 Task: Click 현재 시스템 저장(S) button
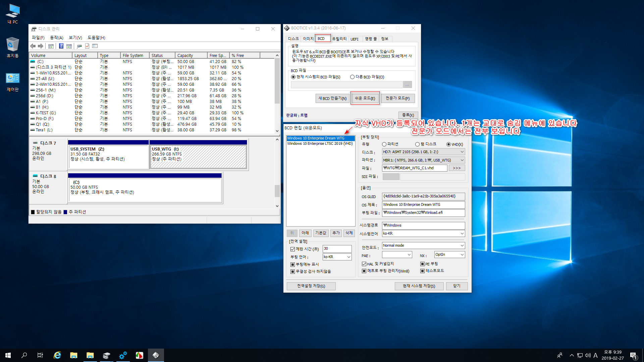coord(419,286)
